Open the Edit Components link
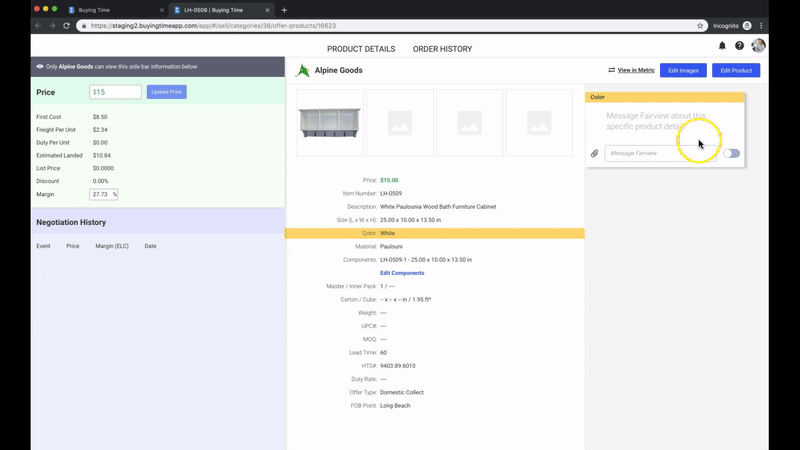800x450 pixels. click(x=402, y=273)
